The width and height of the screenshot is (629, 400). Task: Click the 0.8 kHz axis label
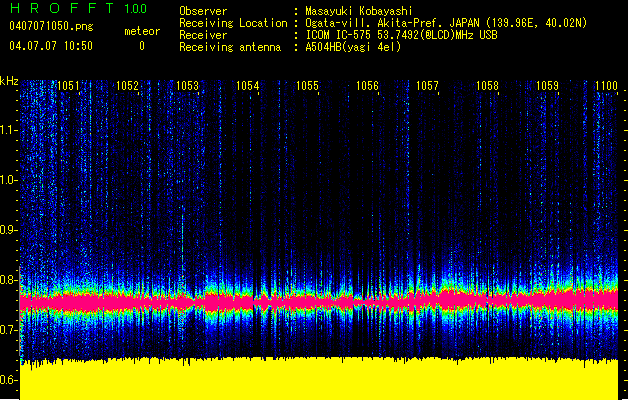pyautogui.click(x=9, y=280)
